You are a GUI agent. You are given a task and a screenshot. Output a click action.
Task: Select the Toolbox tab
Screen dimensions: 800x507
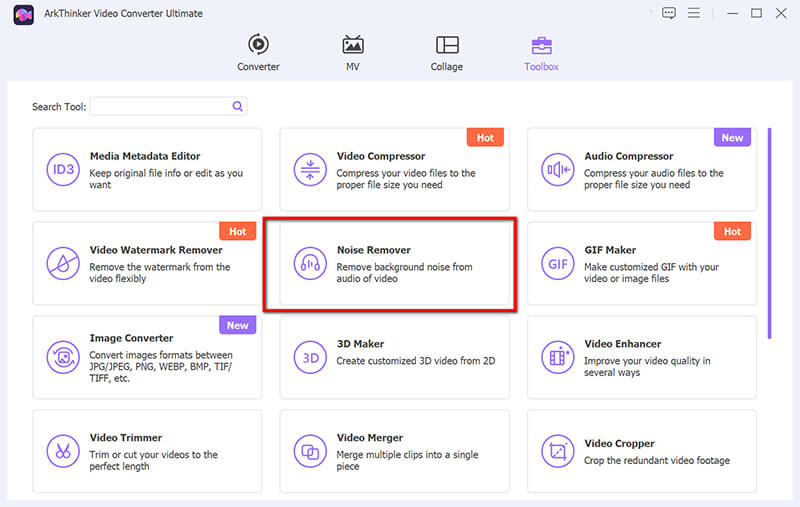tap(541, 53)
